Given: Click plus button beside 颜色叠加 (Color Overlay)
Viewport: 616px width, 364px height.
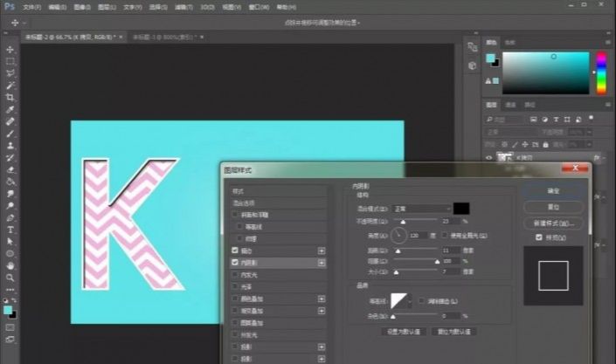Looking at the screenshot, I should tap(322, 299).
